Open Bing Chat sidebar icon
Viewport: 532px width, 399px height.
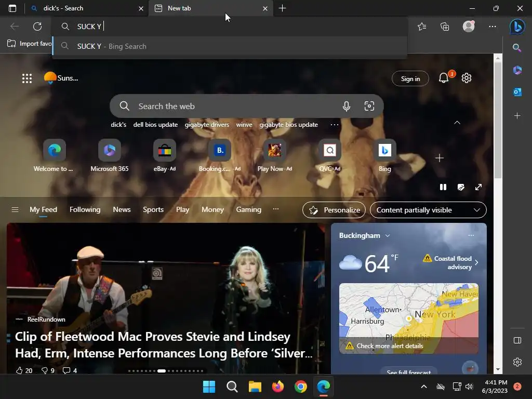517,26
